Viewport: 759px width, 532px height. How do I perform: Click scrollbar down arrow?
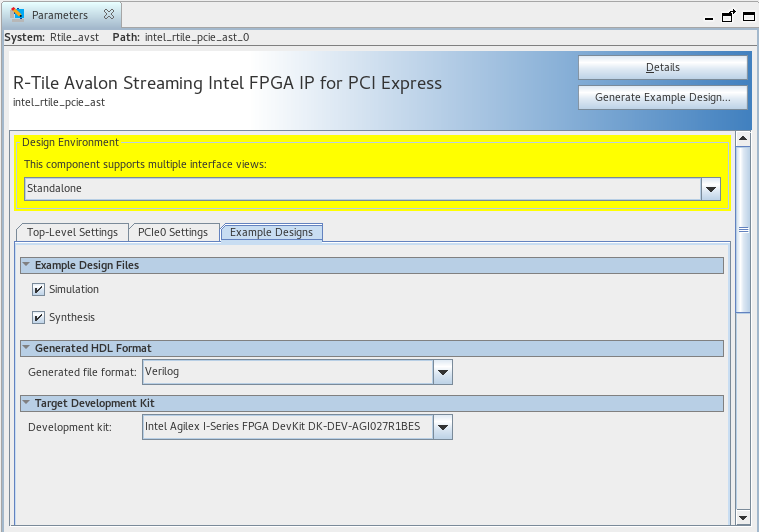point(743,517)
